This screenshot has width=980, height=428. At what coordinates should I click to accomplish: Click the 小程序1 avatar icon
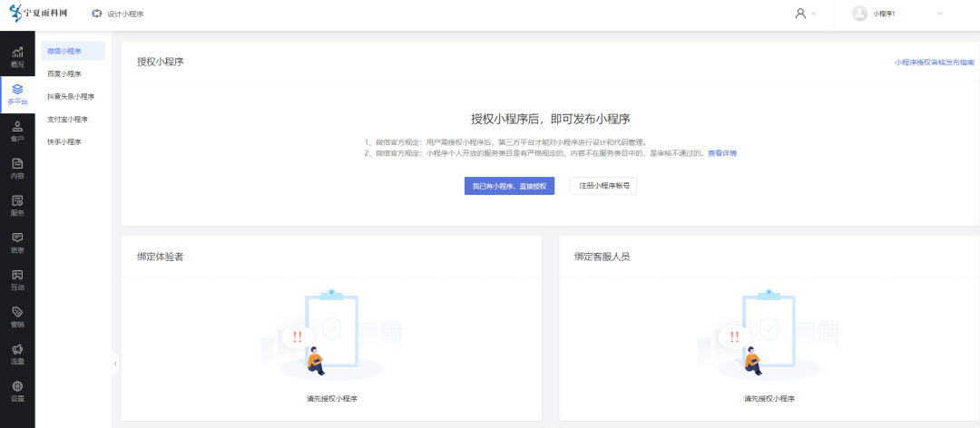(x=859, y=13)
